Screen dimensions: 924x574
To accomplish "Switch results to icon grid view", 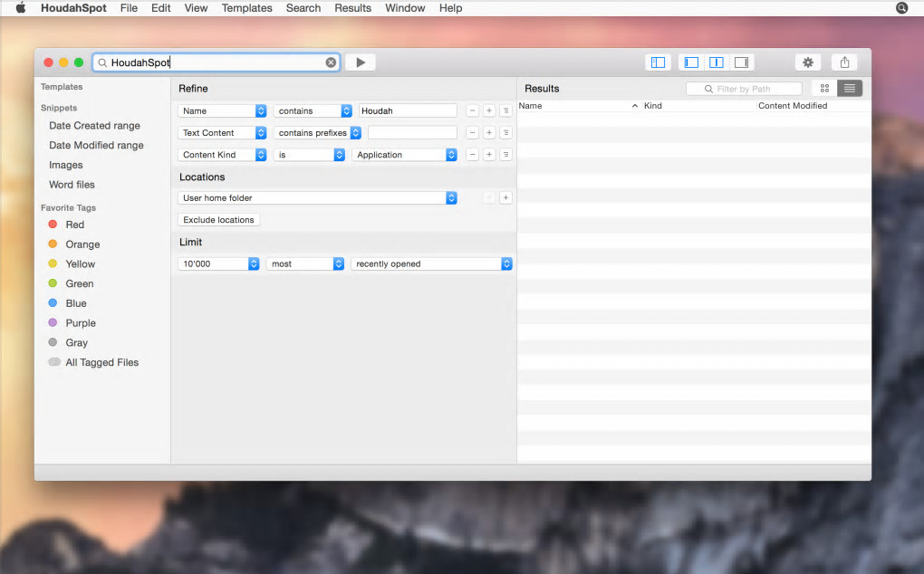I will (824, 89).
